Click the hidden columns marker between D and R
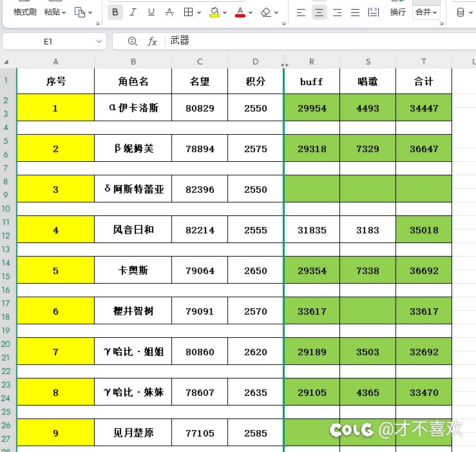Viewport: 476px width, 452px height. click(285, 64)
